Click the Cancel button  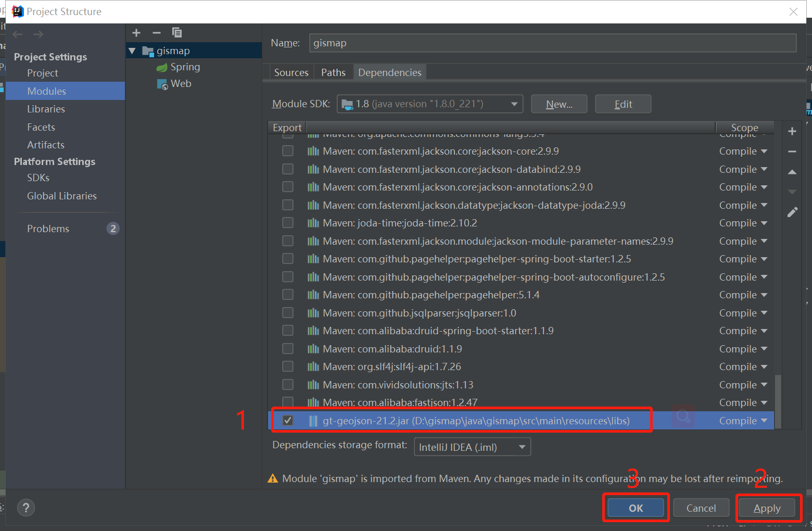pos(701,508)
